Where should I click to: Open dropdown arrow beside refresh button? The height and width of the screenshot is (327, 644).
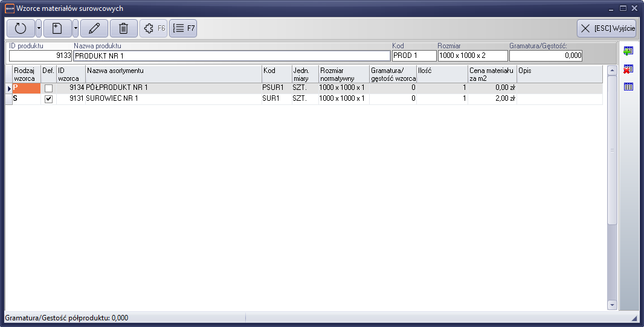point(39,28)
